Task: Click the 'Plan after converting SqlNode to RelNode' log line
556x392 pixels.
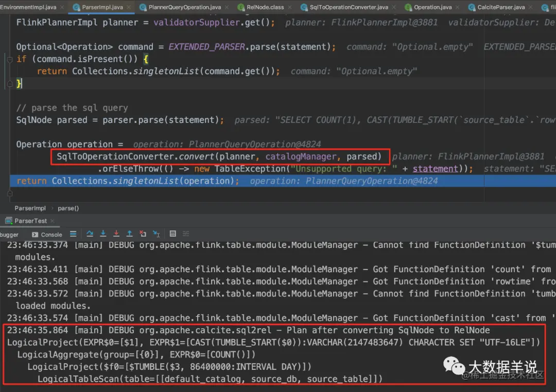Action: pos(248,330)
